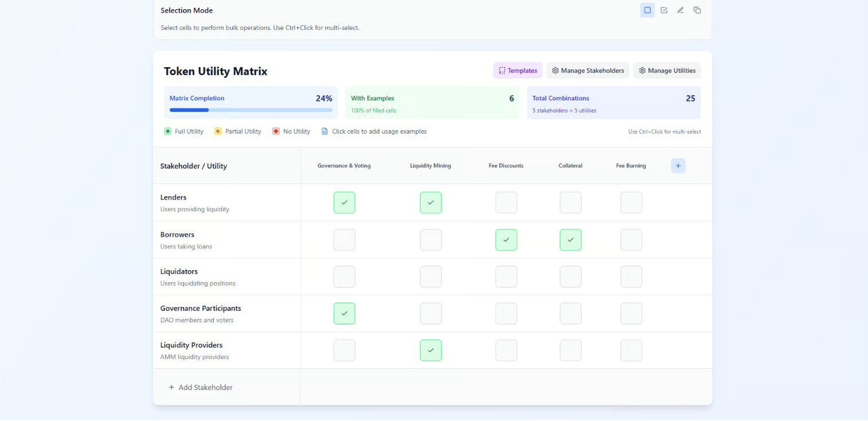Check Governance Participants Collateral cell
Screen dimensions: 868x421
(x=570, y=313)
